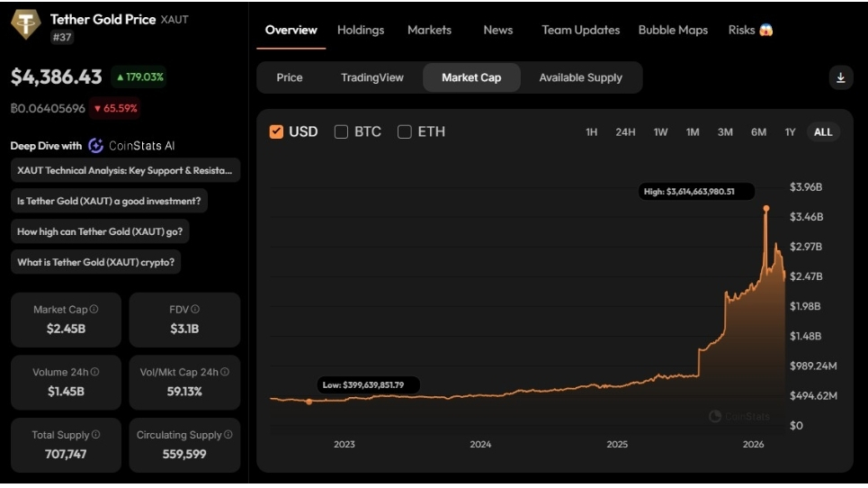Click the 2023 x-axis label
868x488 pixels.
coord(345,444)
